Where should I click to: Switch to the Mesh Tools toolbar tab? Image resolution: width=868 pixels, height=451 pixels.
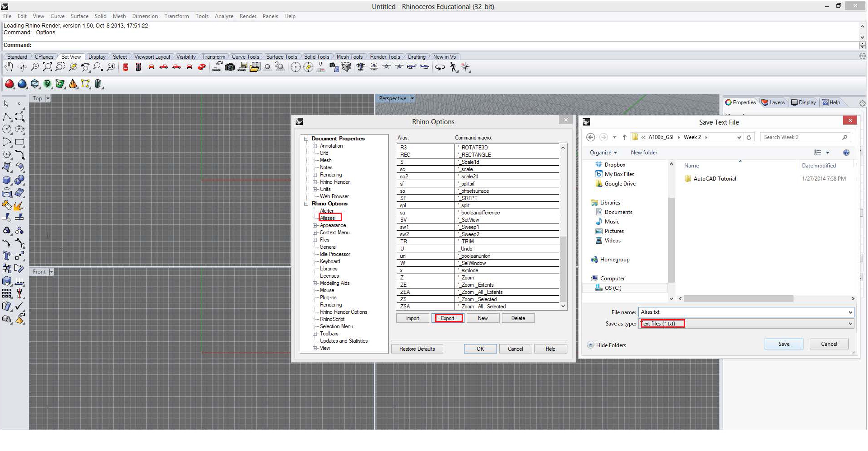point(349,57)
